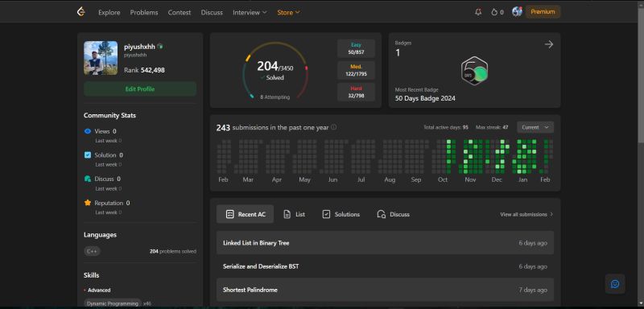Open the chat support bubble icon
This screenshot has width=644, height=309.
615,284
